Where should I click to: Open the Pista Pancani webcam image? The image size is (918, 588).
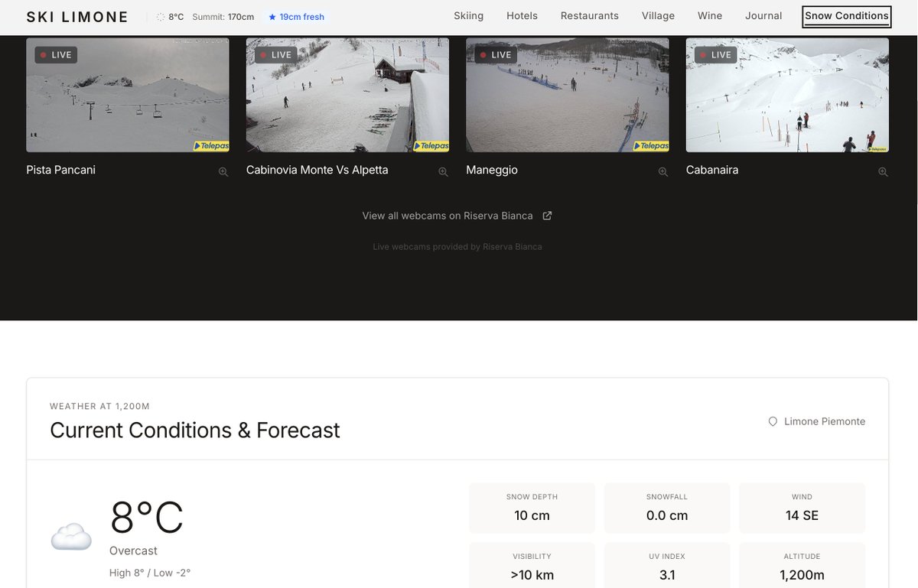(x=128, y=96)
